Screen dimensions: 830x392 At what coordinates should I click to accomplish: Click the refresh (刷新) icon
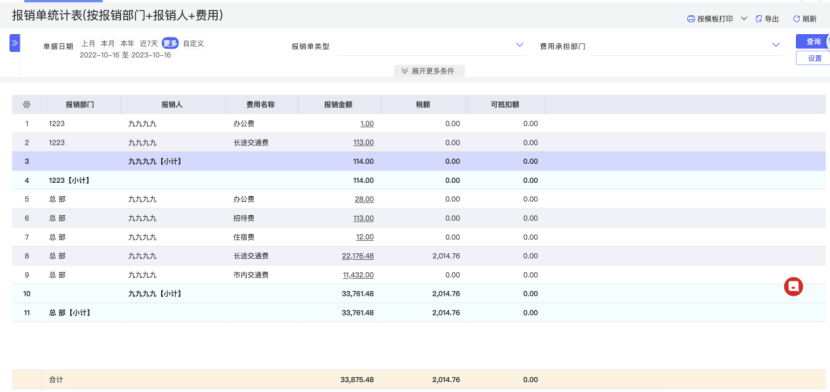coord(796,19)
